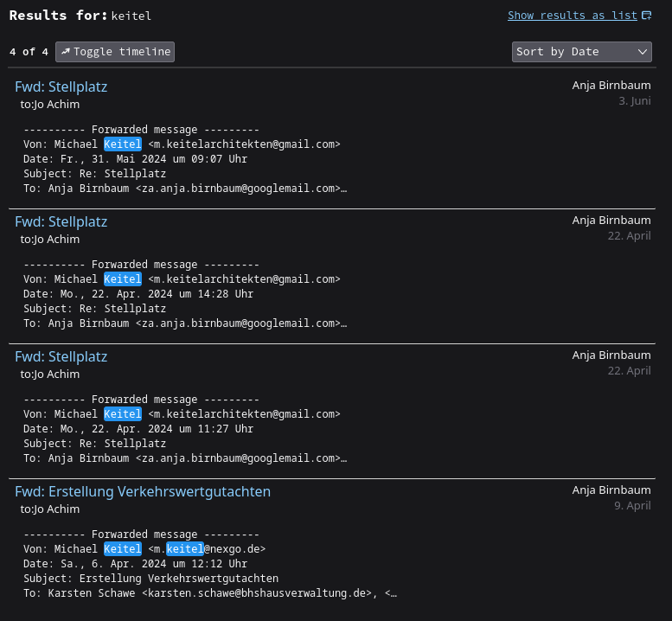Click the Show results as list link

[x=572, y=16]
